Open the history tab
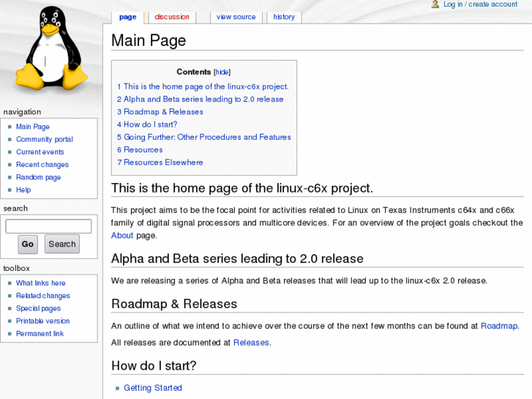 (284, 17)
